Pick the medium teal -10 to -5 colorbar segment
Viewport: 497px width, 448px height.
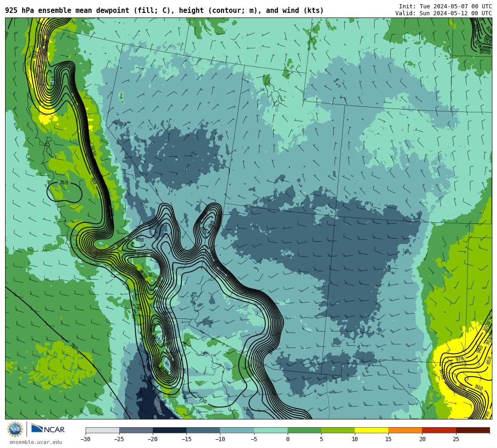pos(237,430)
